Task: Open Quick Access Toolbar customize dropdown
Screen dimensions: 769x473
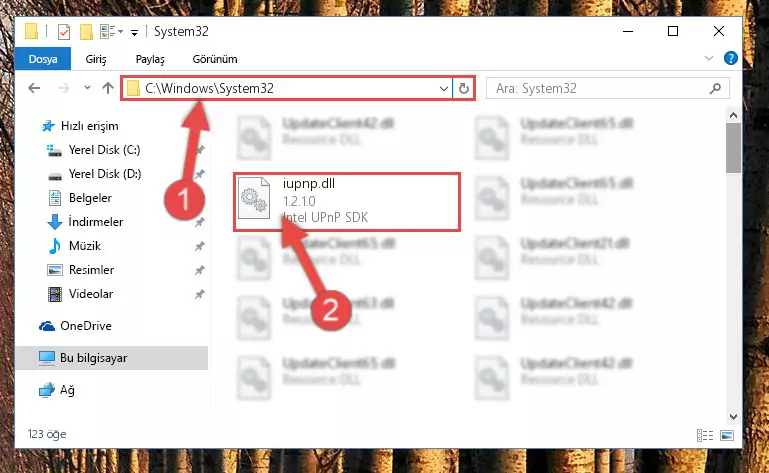Action: pyautogui.click(x=134, y=33)
